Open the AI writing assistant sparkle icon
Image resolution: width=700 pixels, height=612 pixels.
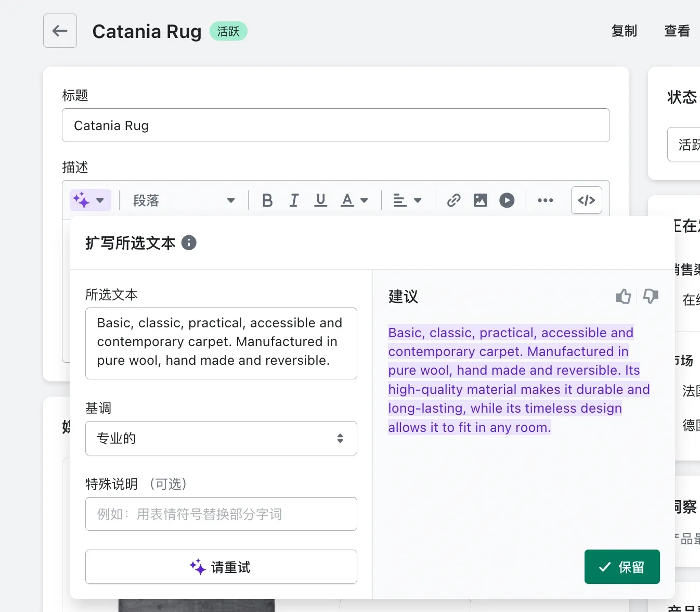[x=82, y=200]
